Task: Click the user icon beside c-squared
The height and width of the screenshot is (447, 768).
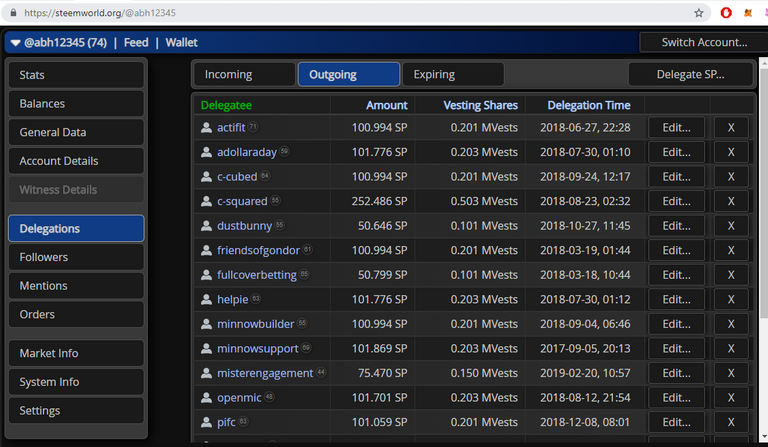Action: pos(206,201)
